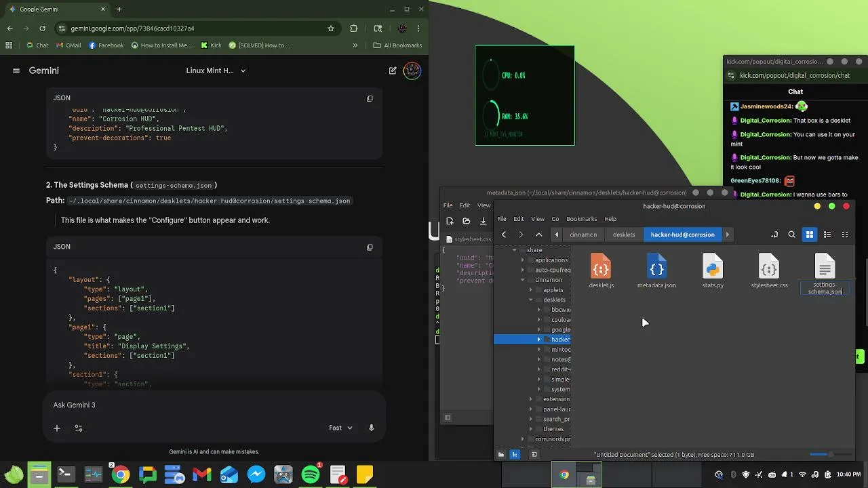The height and width of the screenshot is (488, 868).
Task: Select the stylesheet.css file icon
Action: coord(769,265)
